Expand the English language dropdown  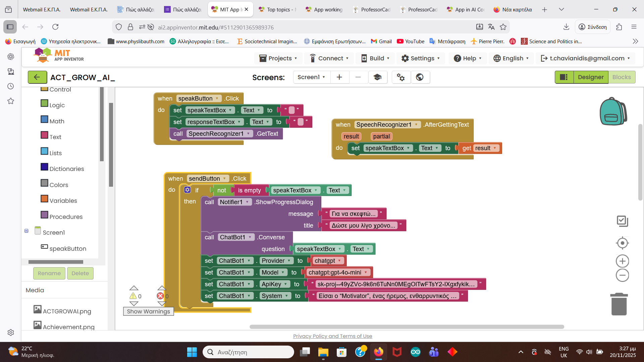[x=511, y=58]
